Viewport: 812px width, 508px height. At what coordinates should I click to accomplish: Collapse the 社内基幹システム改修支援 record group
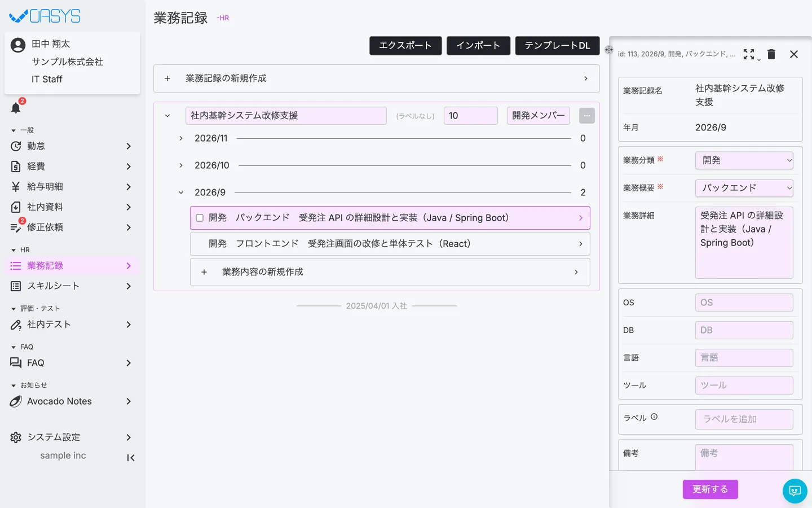167,116
